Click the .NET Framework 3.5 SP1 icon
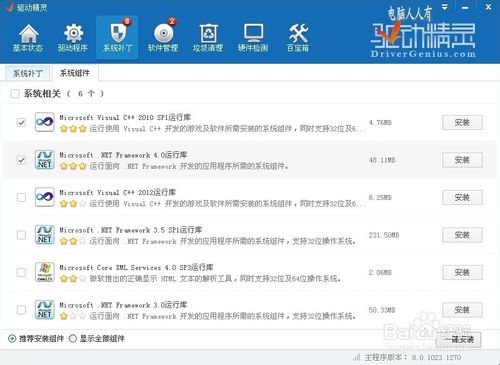This screenshot has width=500, height=365. pyautogui.click(x=45, y=235)
